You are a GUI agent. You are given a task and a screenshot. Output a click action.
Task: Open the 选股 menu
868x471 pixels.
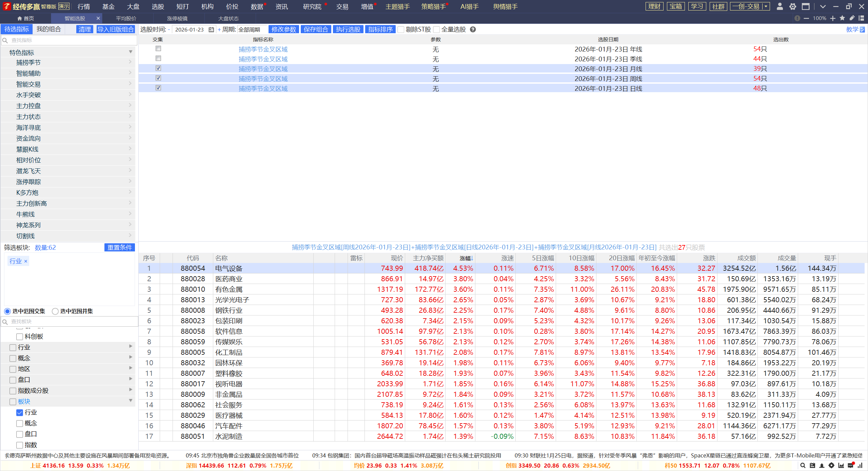(158, 6)
